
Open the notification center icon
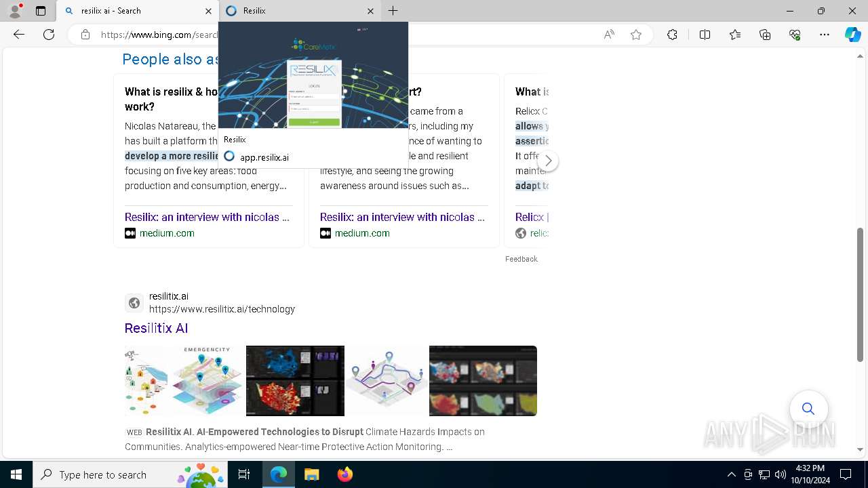pos(846,474)
